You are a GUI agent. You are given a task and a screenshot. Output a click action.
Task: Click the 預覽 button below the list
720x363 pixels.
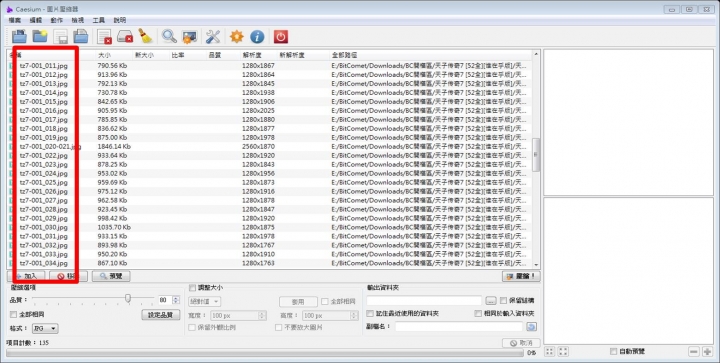[111, 276]
